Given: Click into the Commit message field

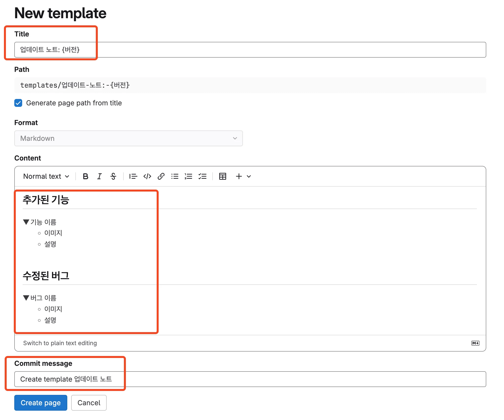Looking at the screenshot, I should (250, 379).
